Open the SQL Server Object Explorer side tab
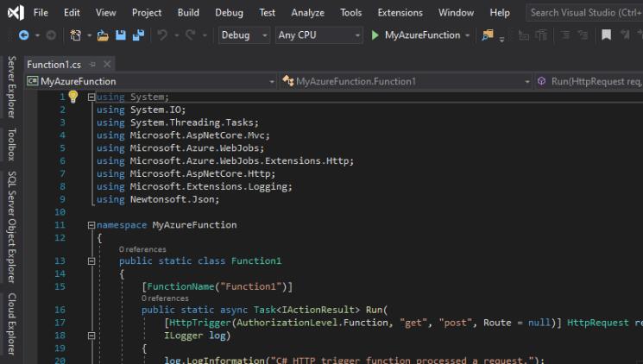The height and width of the screenshot is (364, 643). [12, 227]
